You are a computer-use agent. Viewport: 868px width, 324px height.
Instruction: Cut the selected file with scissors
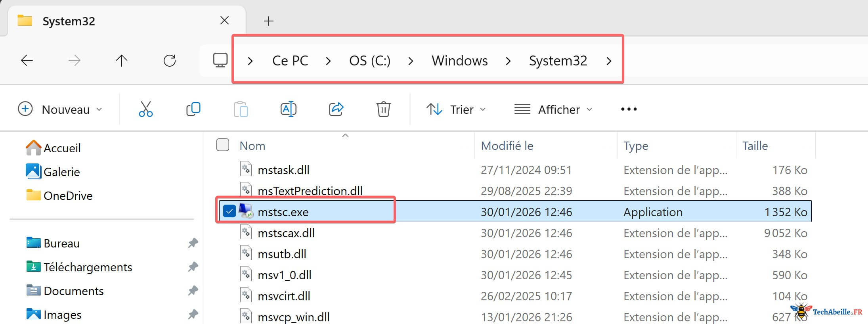[145, 109]
